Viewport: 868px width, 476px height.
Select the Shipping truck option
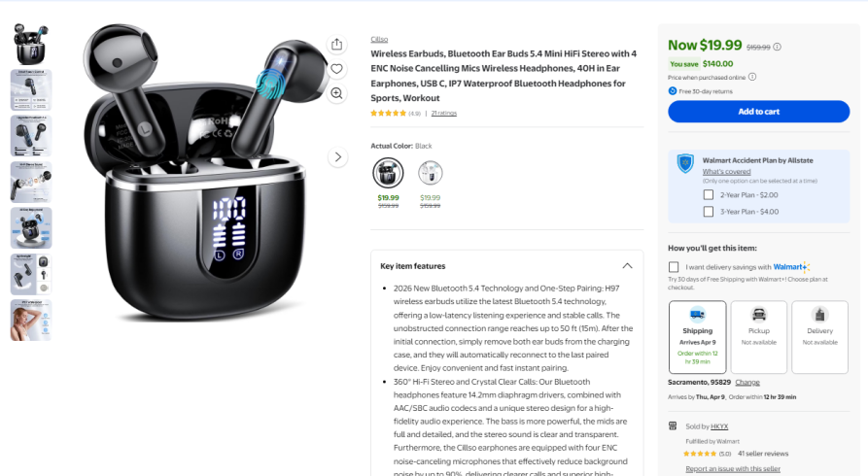(698, 337)
